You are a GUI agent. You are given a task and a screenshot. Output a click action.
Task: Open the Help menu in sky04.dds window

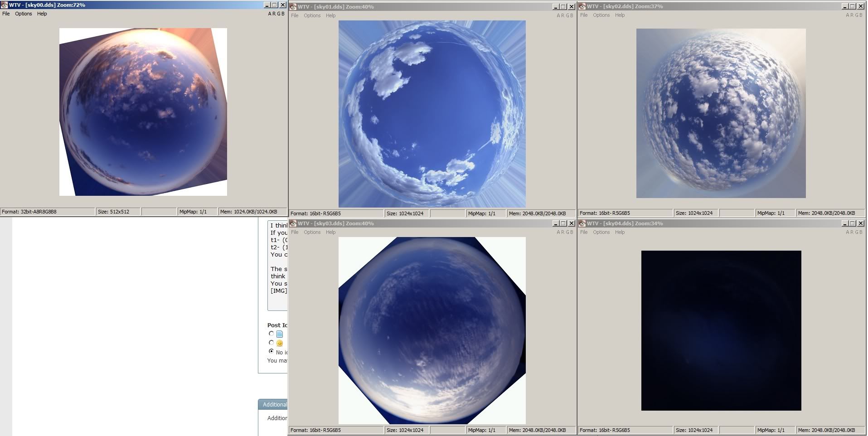(x=620, y=232)
